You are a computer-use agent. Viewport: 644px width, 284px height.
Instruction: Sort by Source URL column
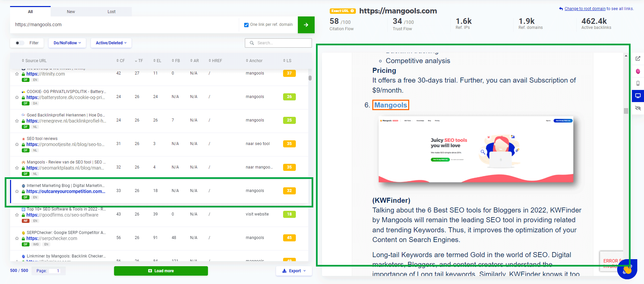(34, 61)
